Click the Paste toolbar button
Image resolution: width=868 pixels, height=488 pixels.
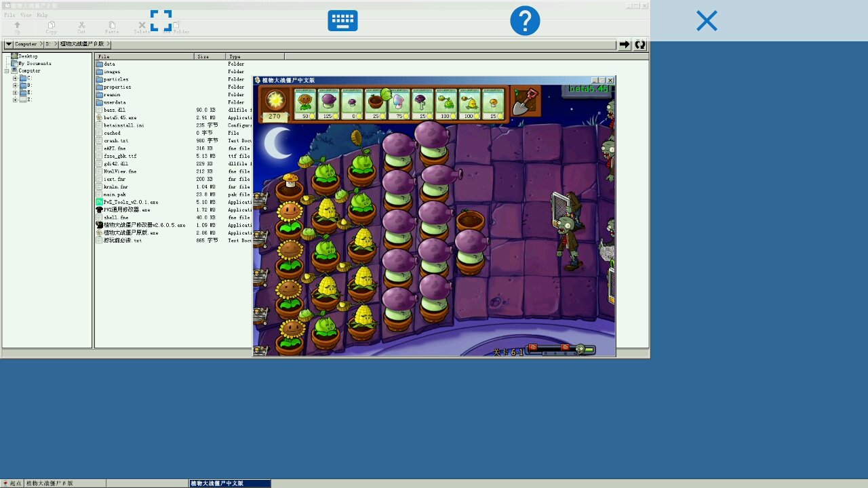pos(112,27)
